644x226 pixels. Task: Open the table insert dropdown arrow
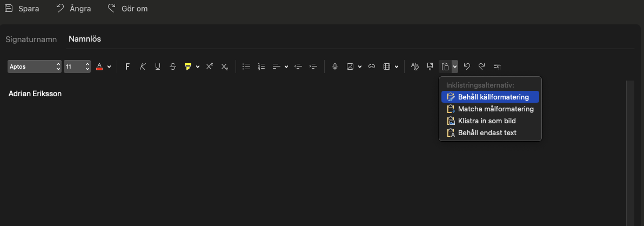point(397,67)
